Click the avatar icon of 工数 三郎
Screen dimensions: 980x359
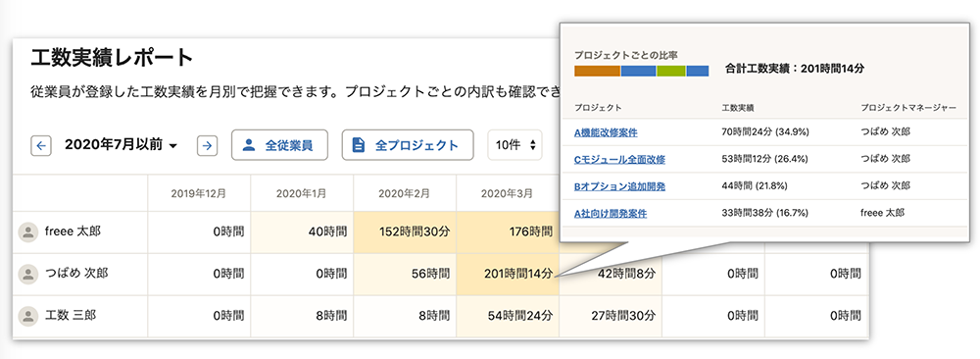(x=28, y=316)
